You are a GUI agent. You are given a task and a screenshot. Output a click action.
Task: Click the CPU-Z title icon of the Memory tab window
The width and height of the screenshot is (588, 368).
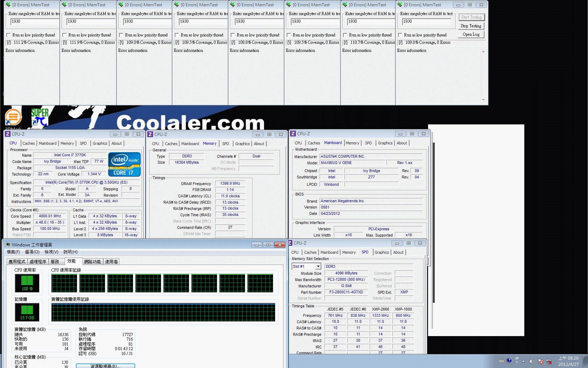[x=150, y=134]
